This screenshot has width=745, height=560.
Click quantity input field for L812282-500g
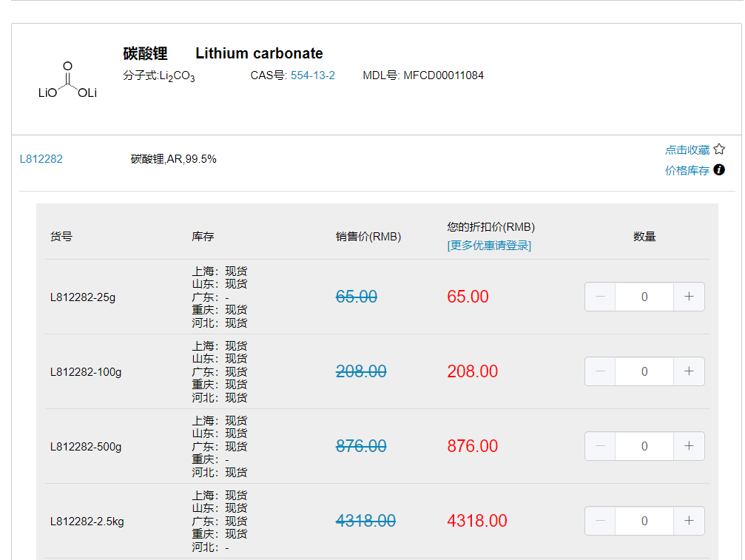tap(644, 445)
